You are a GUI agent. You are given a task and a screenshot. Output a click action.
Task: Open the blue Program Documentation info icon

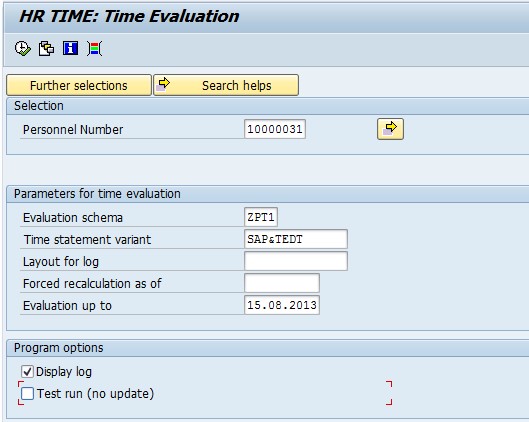tap(71, 48)
